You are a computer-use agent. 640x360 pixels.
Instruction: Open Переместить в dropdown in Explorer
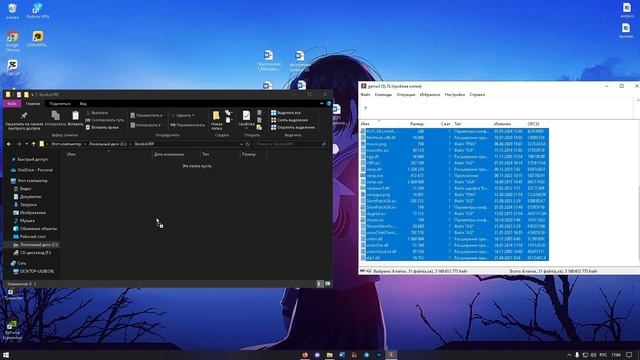pyautogui.click(x=146, y=116)
